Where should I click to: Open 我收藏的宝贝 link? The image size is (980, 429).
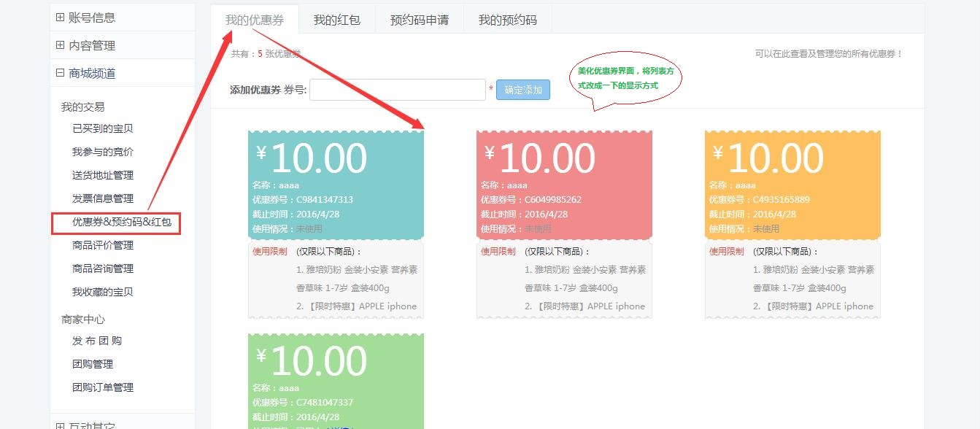click(x=103, y=292)
